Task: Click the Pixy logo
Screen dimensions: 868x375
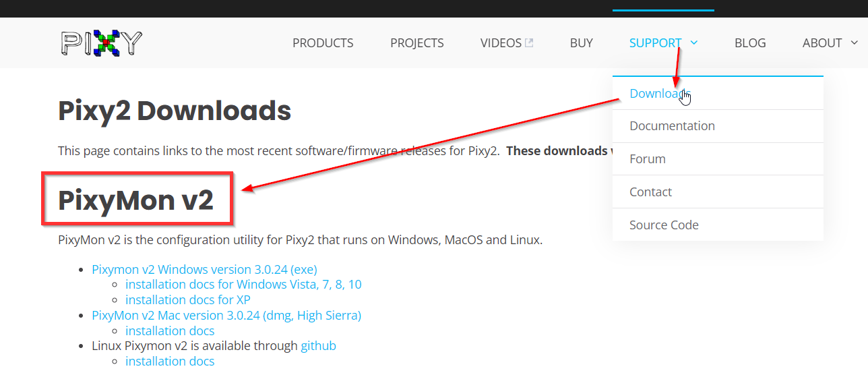Action: 101,42
